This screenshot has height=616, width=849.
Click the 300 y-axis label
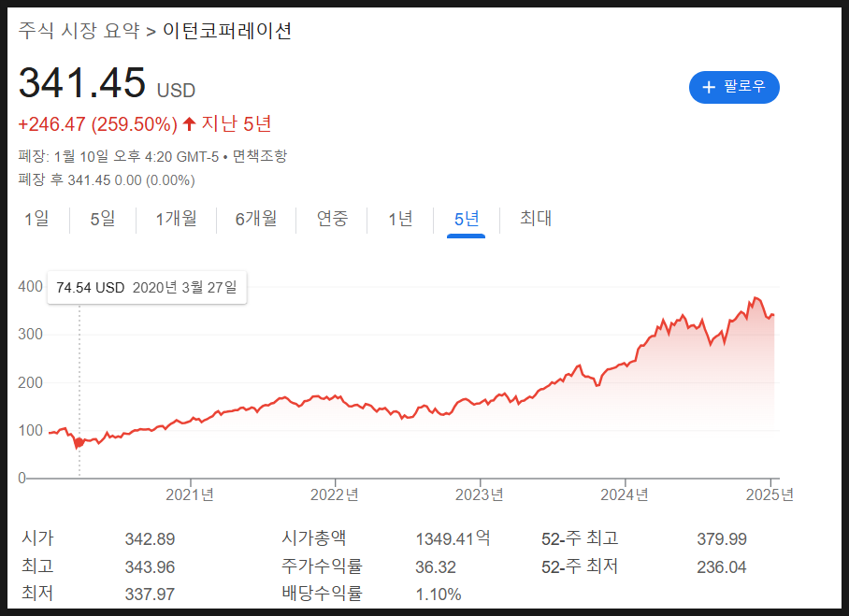point(30,334)
